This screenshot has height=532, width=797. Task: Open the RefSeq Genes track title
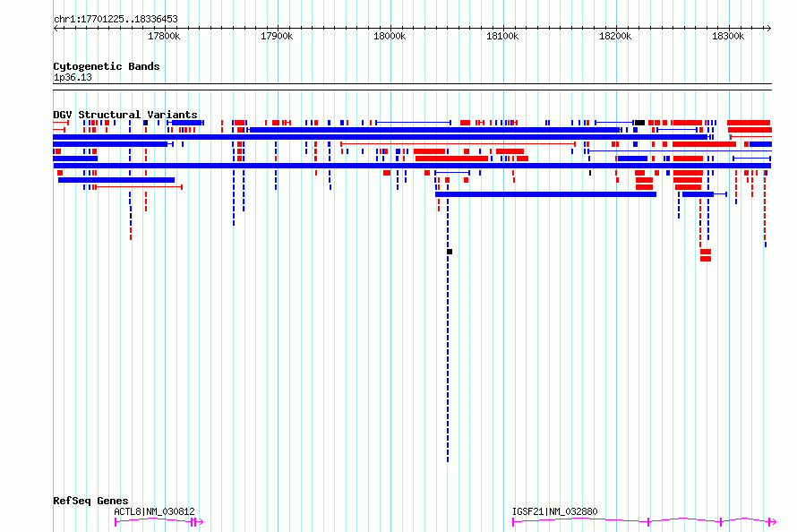coord(90,501)
